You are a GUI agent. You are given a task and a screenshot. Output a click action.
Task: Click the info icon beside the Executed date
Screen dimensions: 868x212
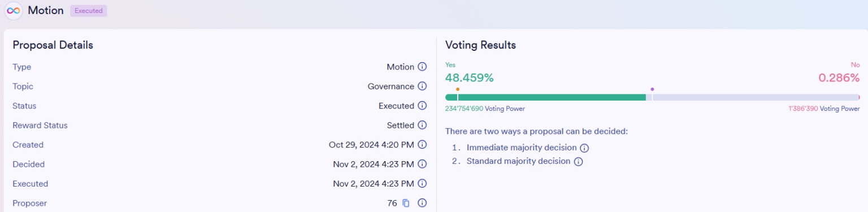(x=422, y=184)
